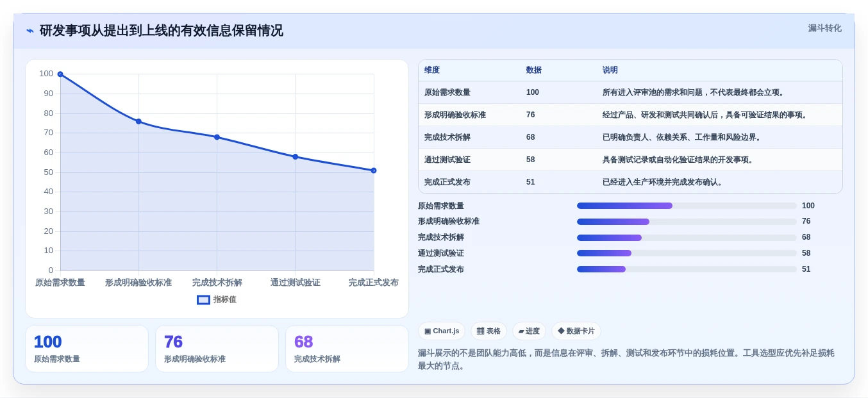Click the value 76 in the table
This screenshot has width=868, height=398.
click(531, 115)
